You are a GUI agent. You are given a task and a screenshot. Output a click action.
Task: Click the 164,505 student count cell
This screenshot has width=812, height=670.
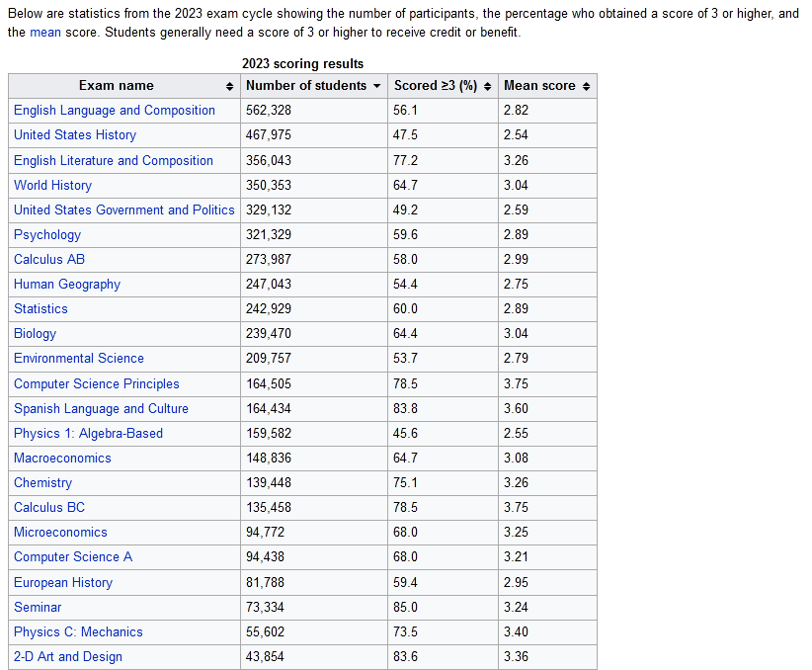(314, 384)
